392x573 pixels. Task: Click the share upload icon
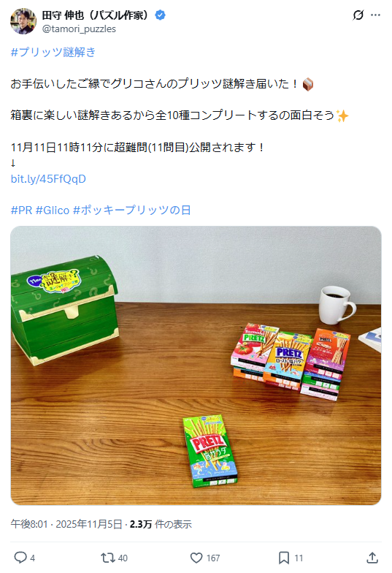372,558
